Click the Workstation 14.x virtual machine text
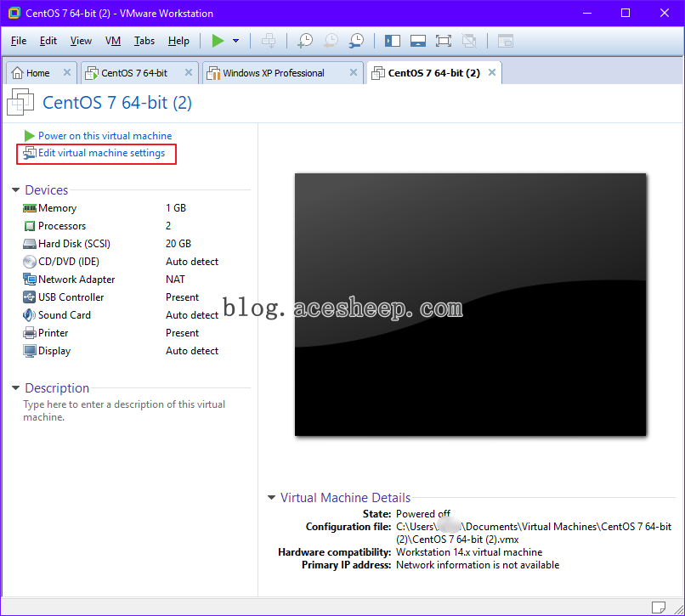This screenshot has height=616, width=685. (469, 552)
